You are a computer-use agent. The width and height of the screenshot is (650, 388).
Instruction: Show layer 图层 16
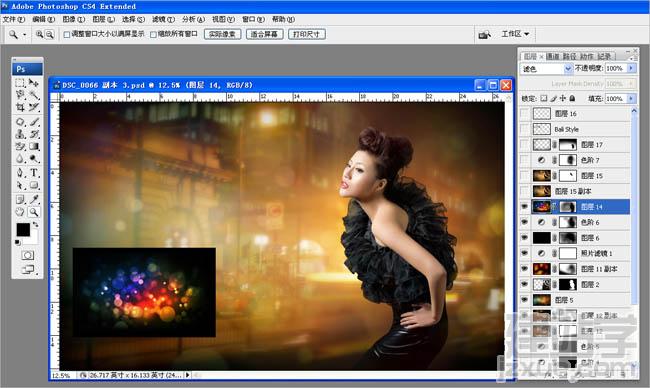525,114
